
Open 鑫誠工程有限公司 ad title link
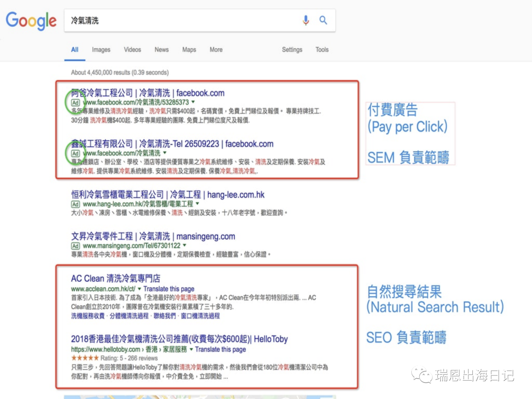(x=172, y=143)
